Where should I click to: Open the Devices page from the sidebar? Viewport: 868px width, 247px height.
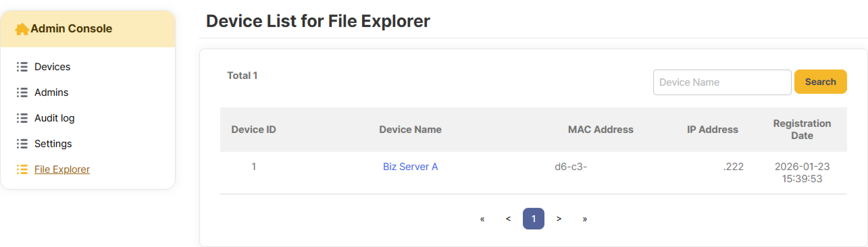(x=52, y=67)
